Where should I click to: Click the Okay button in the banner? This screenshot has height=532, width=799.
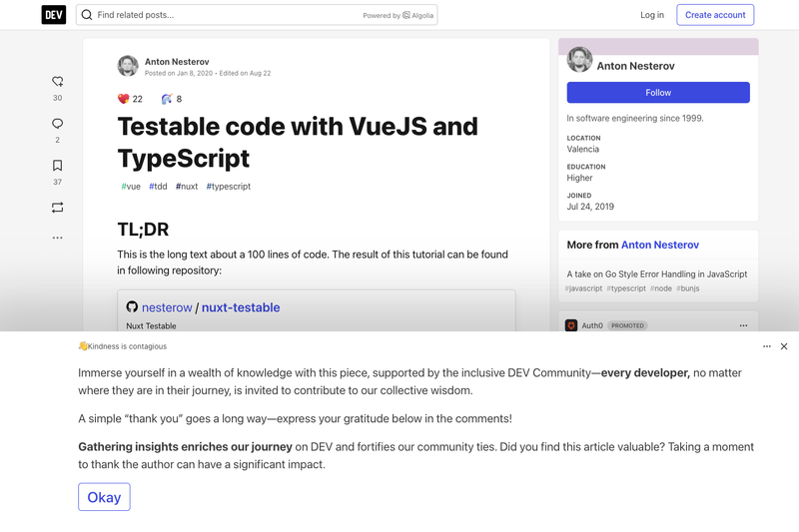click(104, 497)
